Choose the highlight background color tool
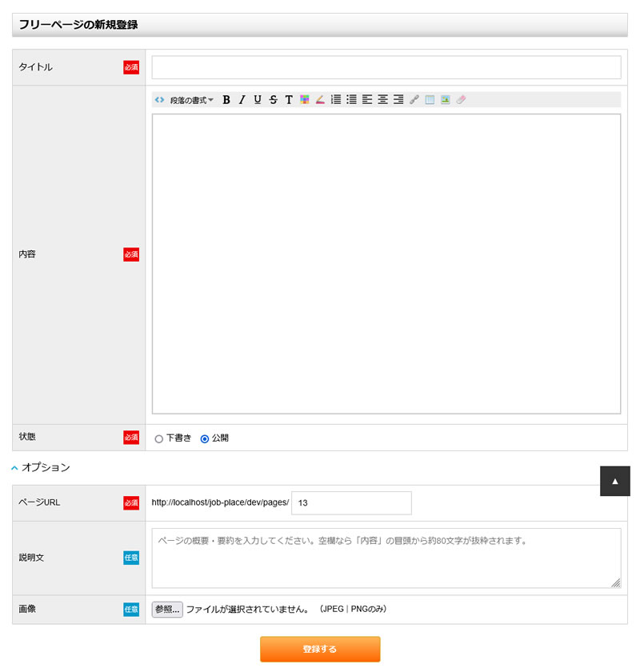640x672 pixels. [320, 100]
